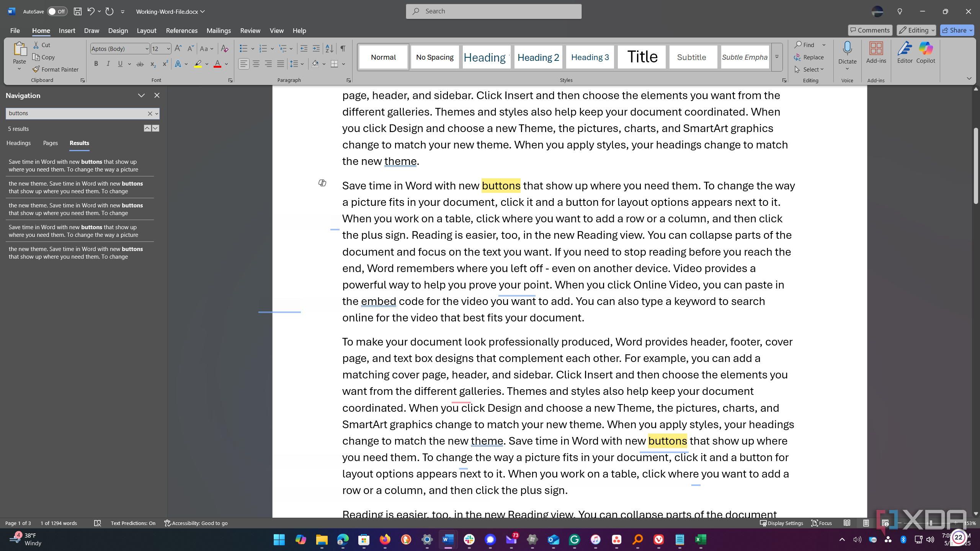Show paragraph marks toggle
980x551 pixels.
[x=343, y=49]
